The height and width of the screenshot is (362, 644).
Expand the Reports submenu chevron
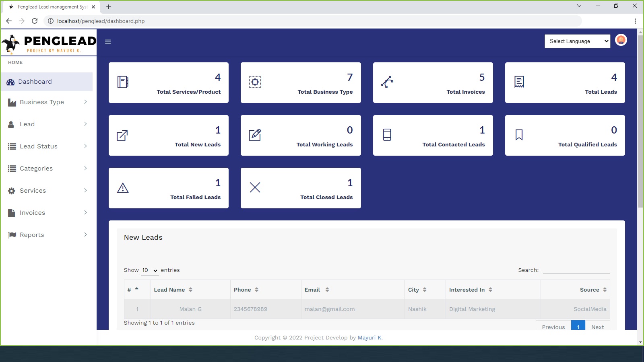pyautogui.click(x=85, y=235)
